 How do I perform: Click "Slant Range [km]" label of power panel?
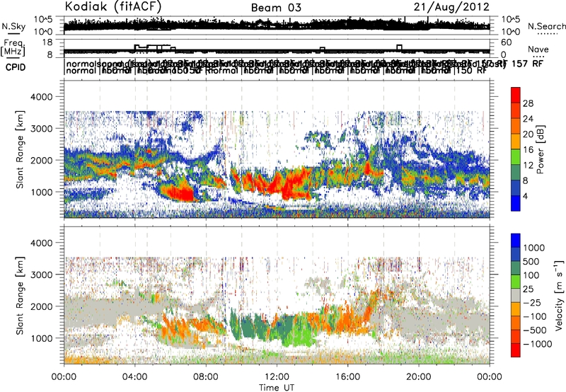pos(21,149)
